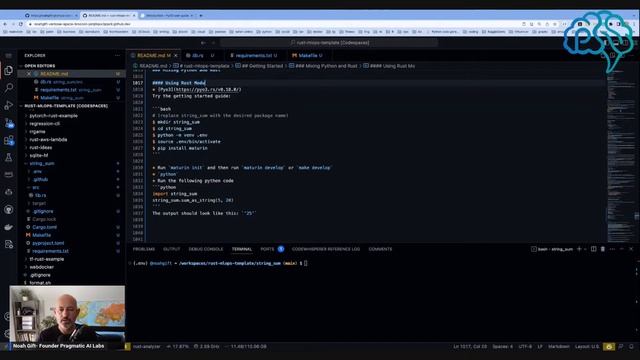Open CodeWhisperer Reference Log tab
Image resolution: width=640 pixels, height=360 pixels.
326,249
